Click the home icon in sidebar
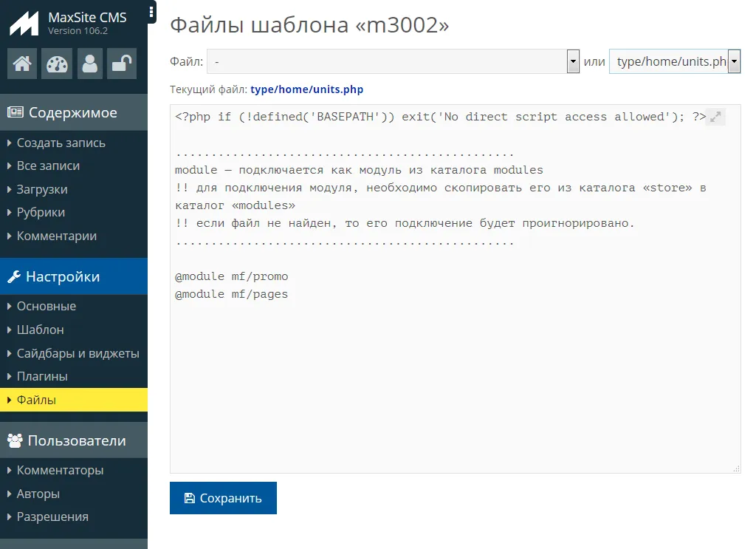The image size is (756, 549). point(22,64)
